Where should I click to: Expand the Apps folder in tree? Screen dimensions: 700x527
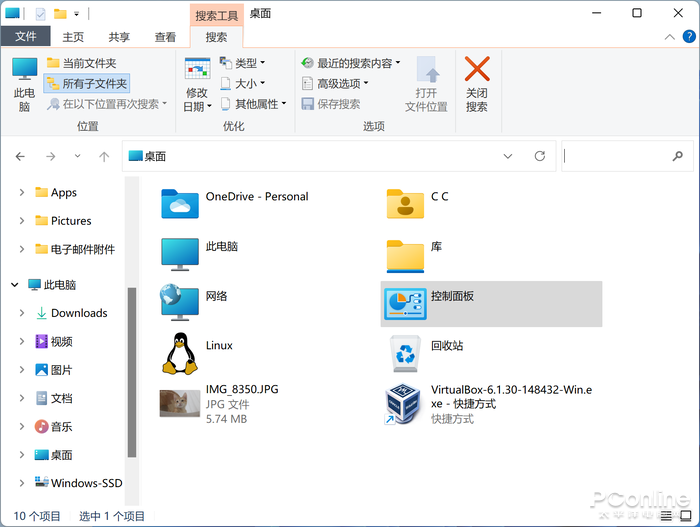tap(21, 192)
